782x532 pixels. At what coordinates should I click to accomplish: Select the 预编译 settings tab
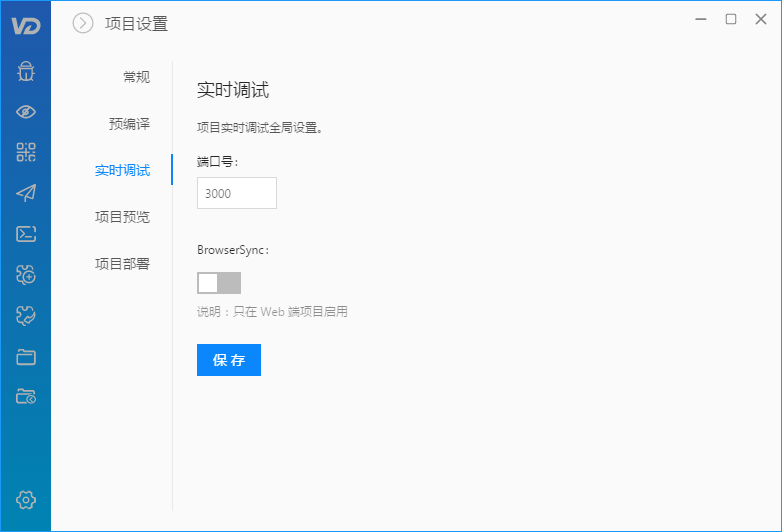click(x=130, y=124)
